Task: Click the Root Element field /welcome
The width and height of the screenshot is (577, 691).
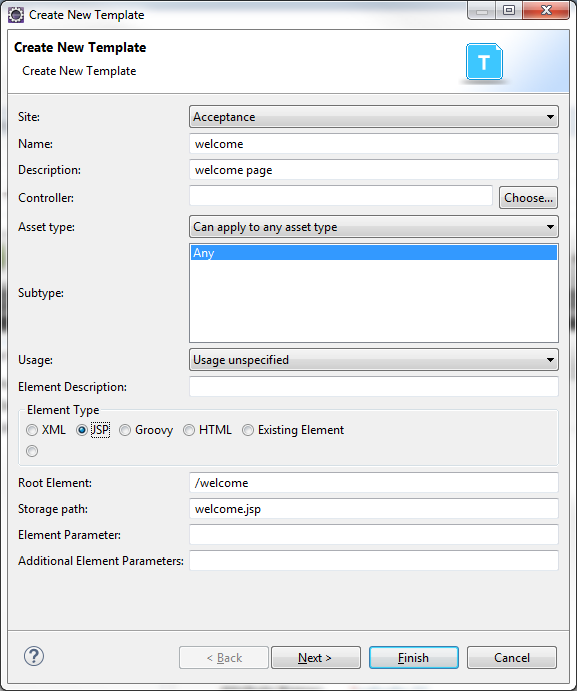Action: [x=374, y=483]
